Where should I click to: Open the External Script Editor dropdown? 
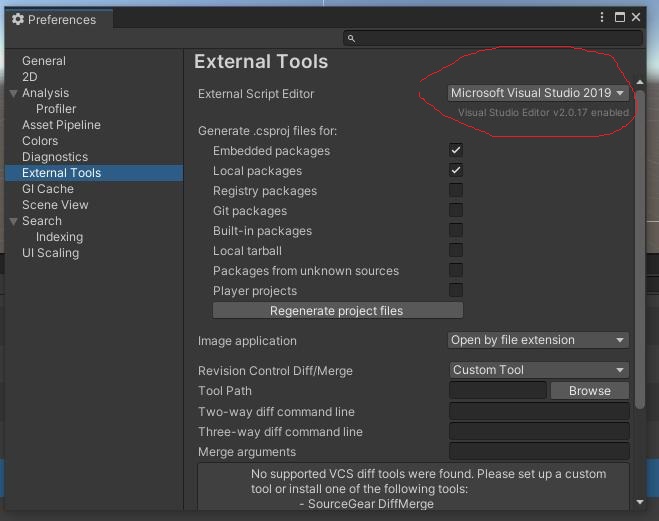tap(538, 93)
